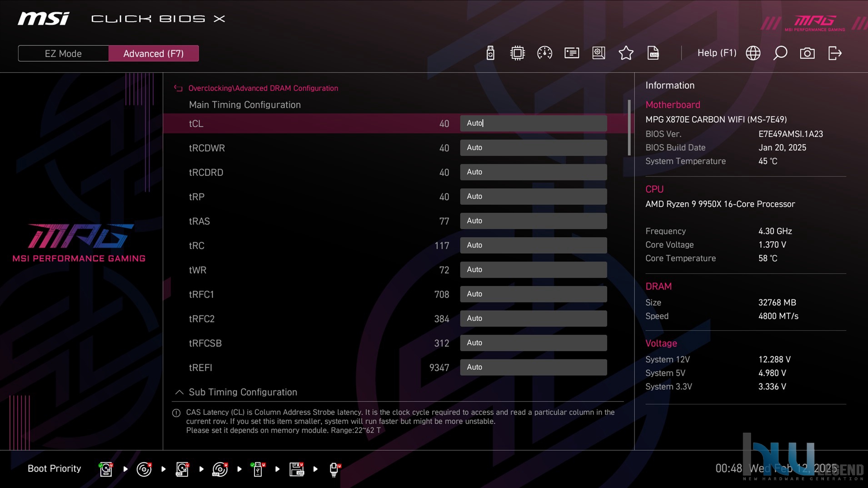Screen dimensions: 868x488
Task: Select the network boot device icon
Action: (334, 469)
